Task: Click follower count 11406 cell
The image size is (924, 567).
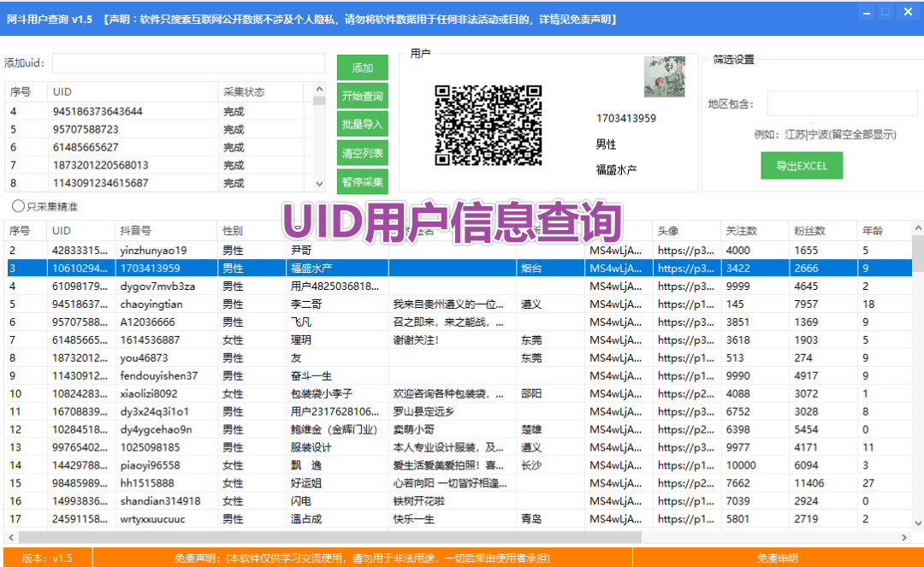Action: point(823,483)
